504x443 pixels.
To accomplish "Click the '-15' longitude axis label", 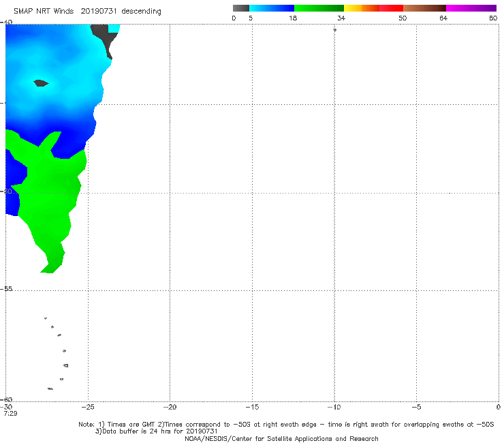I will tap(252, 407).
